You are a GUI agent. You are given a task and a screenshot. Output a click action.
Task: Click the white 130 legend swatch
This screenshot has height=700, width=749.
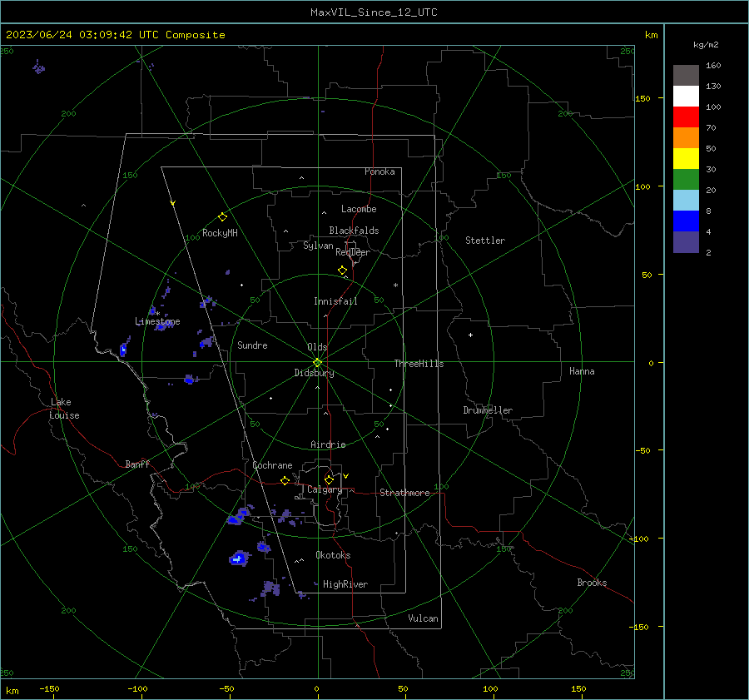pyautogui.click(x=686, y=96)
